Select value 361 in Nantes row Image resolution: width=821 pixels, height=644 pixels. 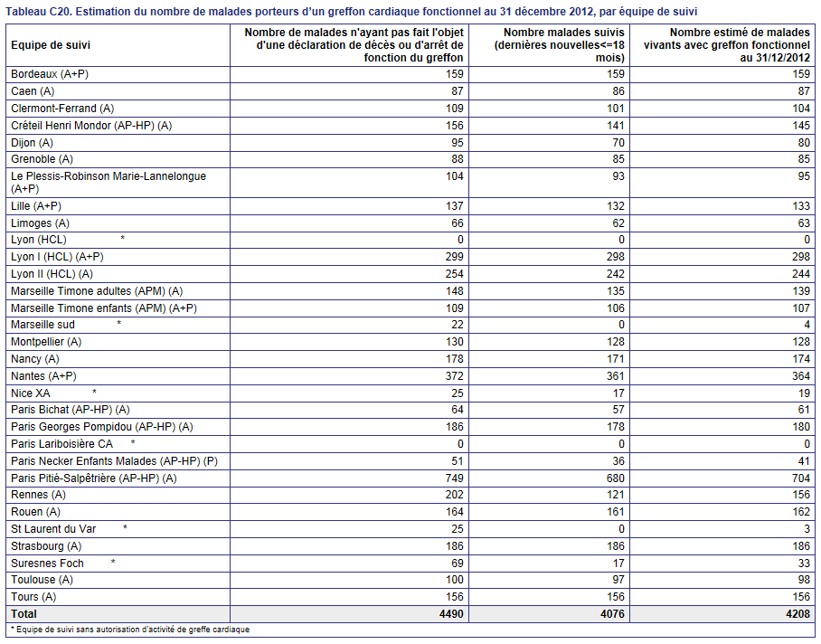pyautogui.click(x=616, y=376)
